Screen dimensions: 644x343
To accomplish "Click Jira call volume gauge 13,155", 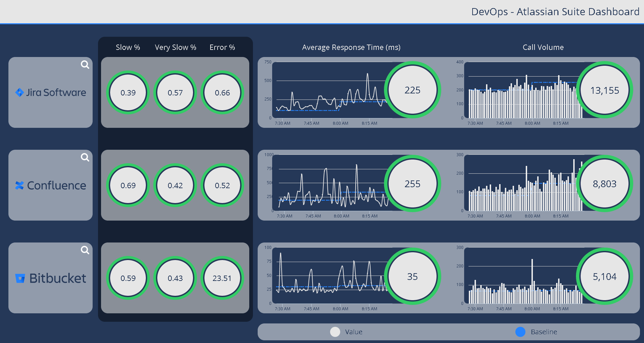I will (x=605, y=90).
